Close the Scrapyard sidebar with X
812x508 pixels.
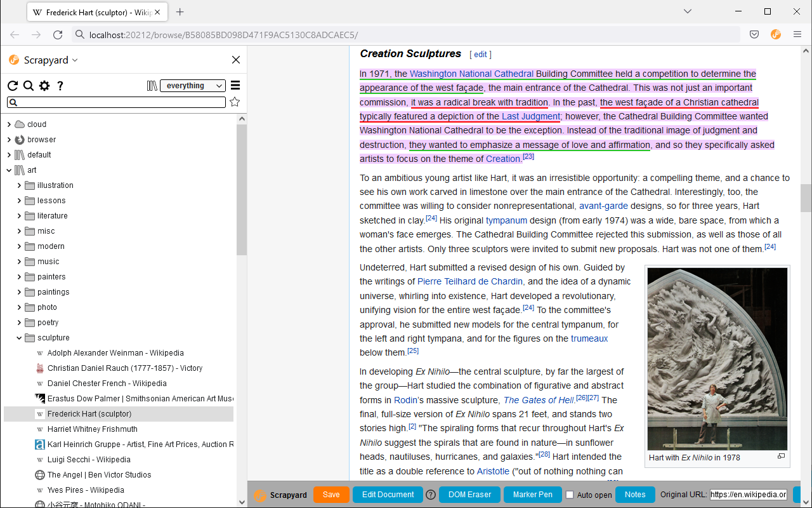point(236,60)
